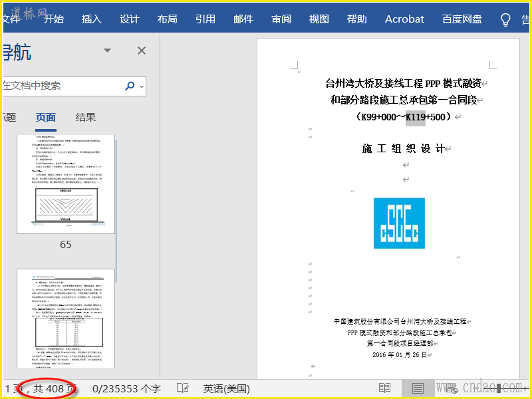The width and height of the screenshot is (532, 399).
Task: Close the navigation pane
Action: pyautogui.click(x=141, y=51)
